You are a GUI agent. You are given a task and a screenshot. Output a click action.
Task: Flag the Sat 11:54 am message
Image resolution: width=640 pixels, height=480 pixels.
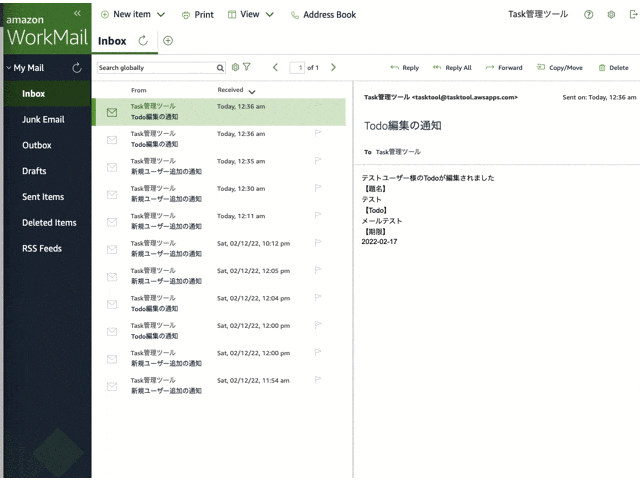(318, 380)
